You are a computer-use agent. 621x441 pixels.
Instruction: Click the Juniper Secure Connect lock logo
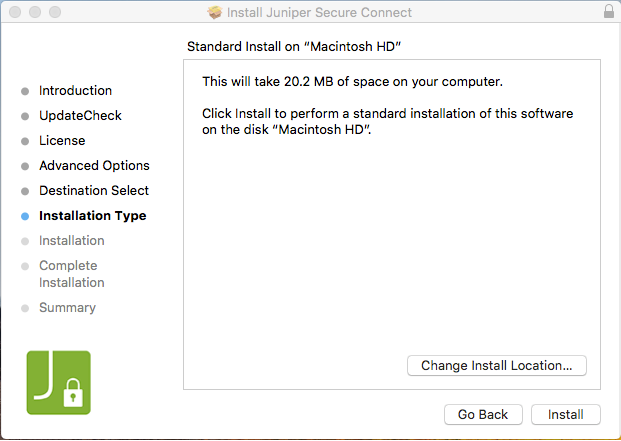tap(58, 382)
